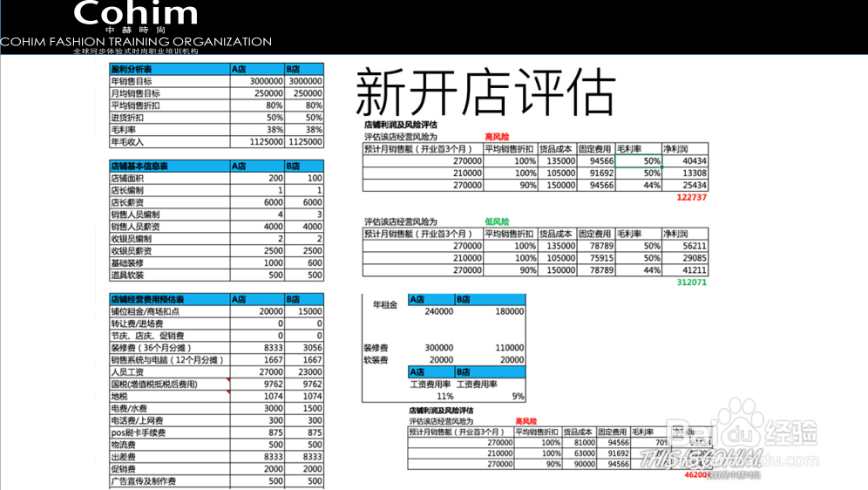Click the 收银员编制 row label
The height and width of the screenshot is (490, 868).
pyautogui.click(x=132, y=239)
